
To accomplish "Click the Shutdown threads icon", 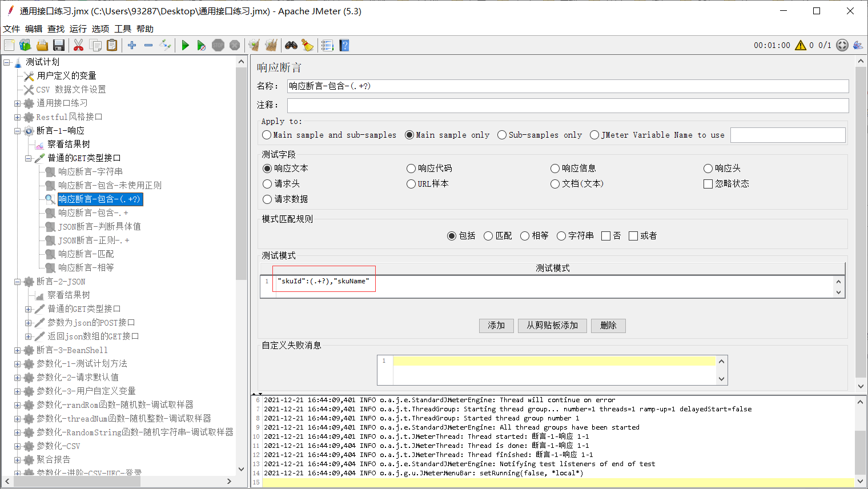I will click(235, 45).
